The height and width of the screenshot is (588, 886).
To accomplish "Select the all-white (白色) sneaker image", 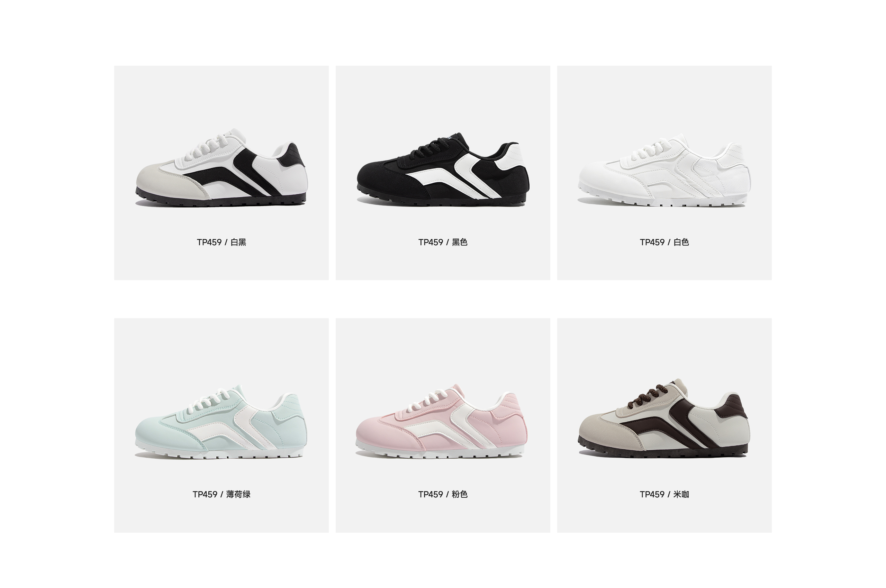I will coord(664,170).
